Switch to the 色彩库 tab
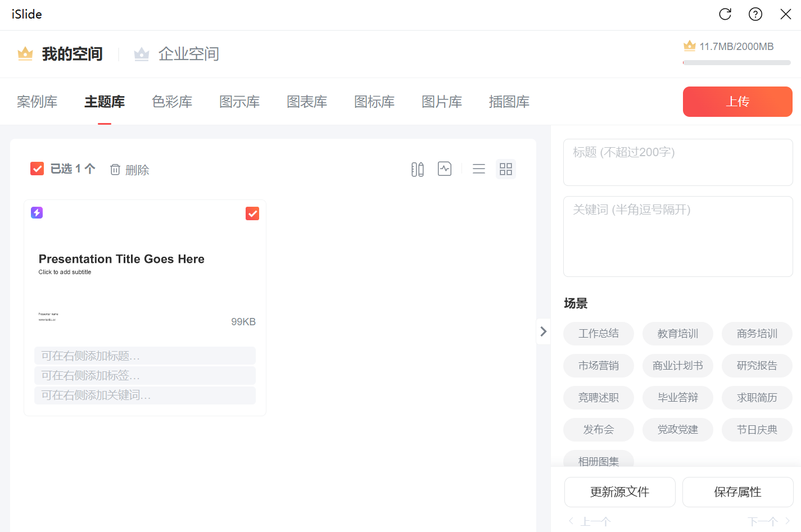 coord(172,102)
